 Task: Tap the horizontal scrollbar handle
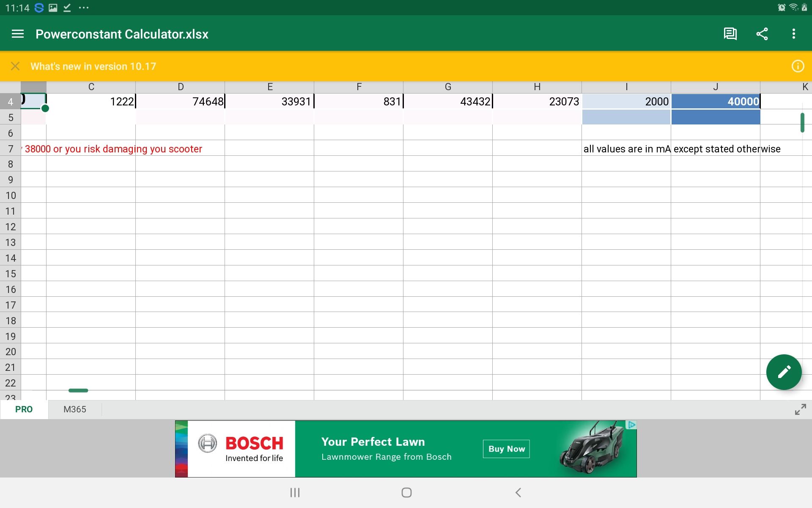coord(78,390)
